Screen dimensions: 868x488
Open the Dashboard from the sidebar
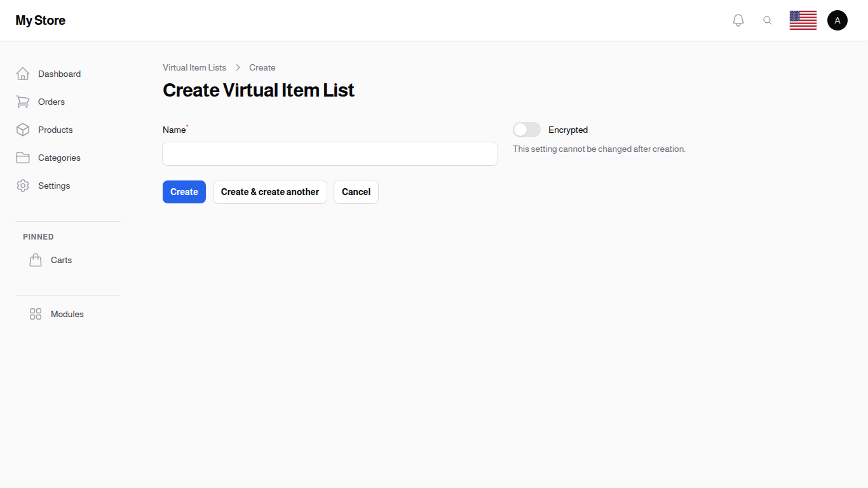click(59, 74)
